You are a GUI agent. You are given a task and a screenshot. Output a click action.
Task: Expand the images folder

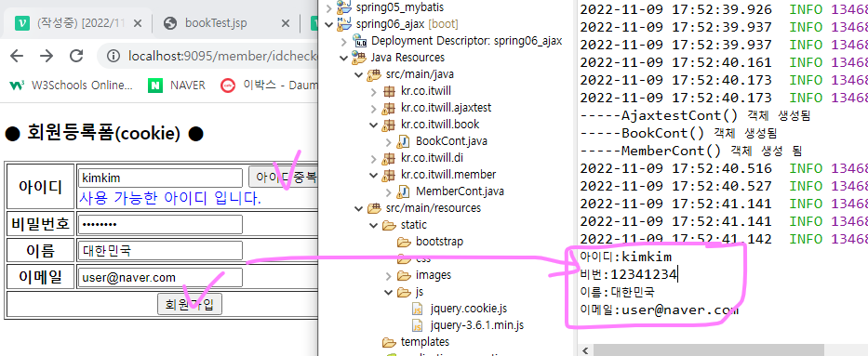[389, 275]
